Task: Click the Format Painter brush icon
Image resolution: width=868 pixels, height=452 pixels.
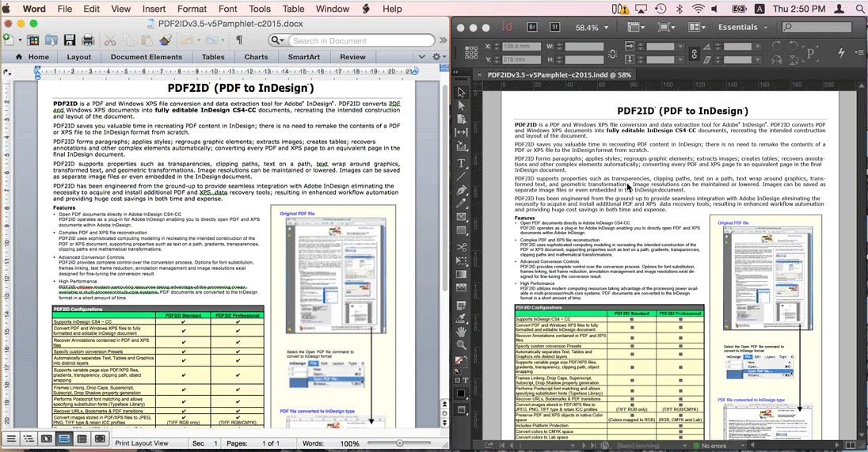Action: 165,40
